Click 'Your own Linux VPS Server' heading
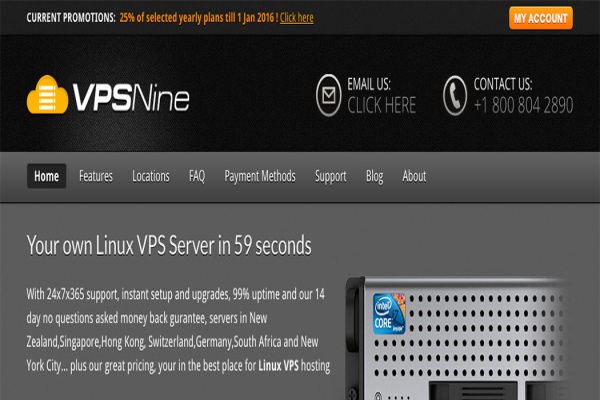Screen dimensions: 600x400 click(x=169, y=245)
